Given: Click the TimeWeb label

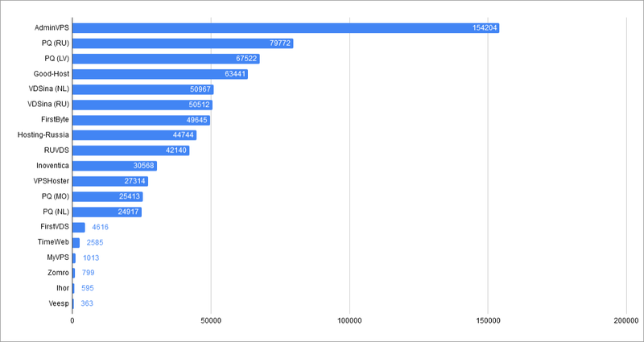Looking at the screenshot, I should (53, 243).
